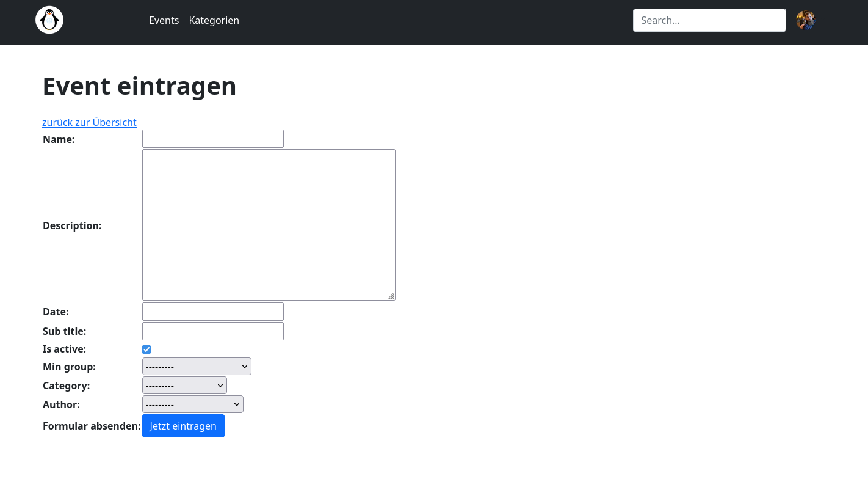The width and height of the screenshot is (868, 501).
Task: Click the Is active label to toggle it
Action: point(64,349)
